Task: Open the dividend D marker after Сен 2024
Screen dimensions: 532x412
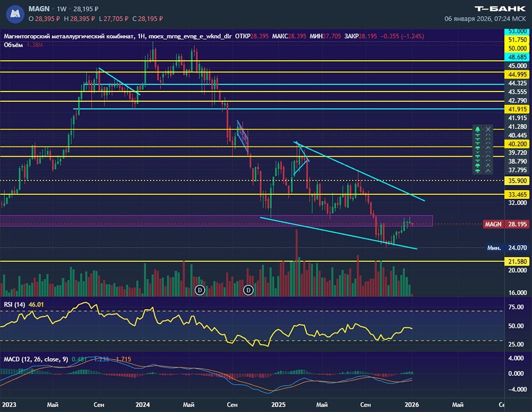Action: [x=248, y=290]
